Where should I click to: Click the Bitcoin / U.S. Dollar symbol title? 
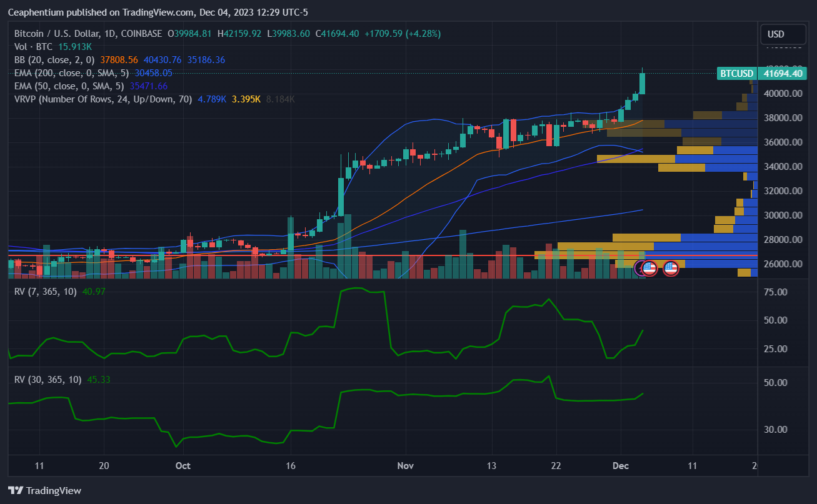(x=88, y=33)
